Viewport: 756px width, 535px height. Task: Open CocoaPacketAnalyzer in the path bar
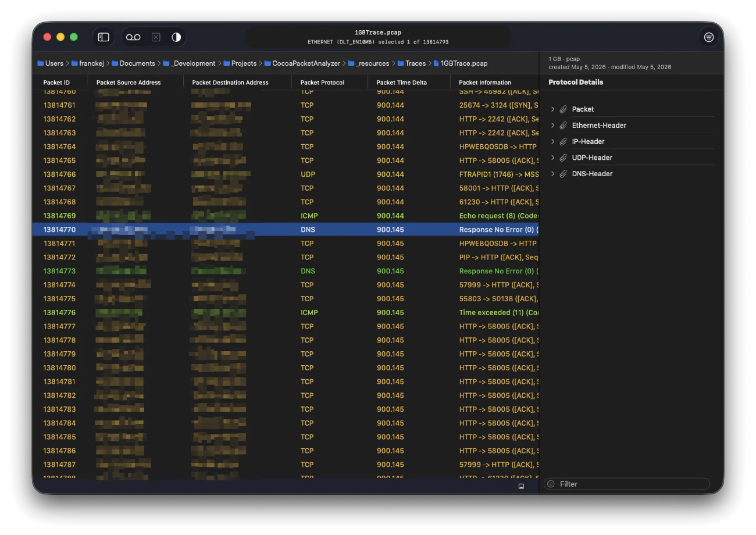[x=306, y=63]
